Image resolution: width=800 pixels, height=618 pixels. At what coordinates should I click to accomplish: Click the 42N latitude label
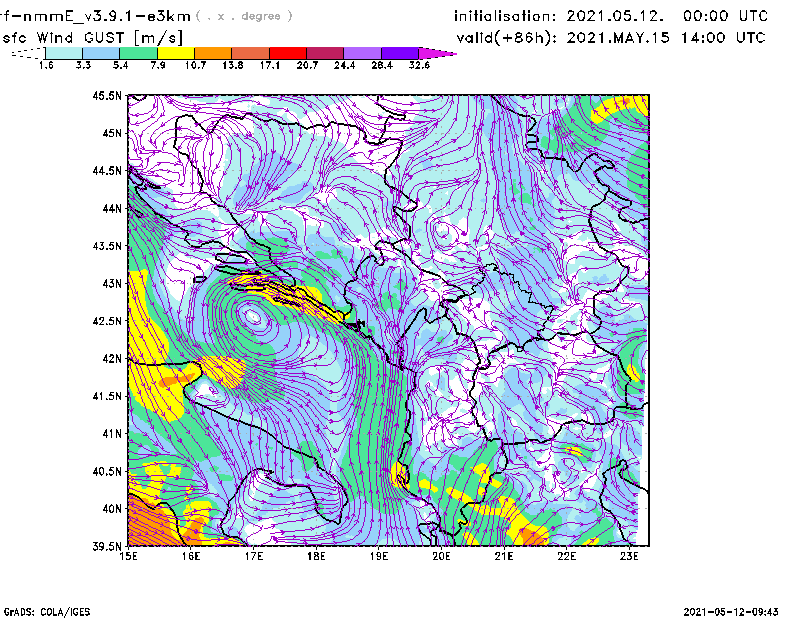pos(112,359)
